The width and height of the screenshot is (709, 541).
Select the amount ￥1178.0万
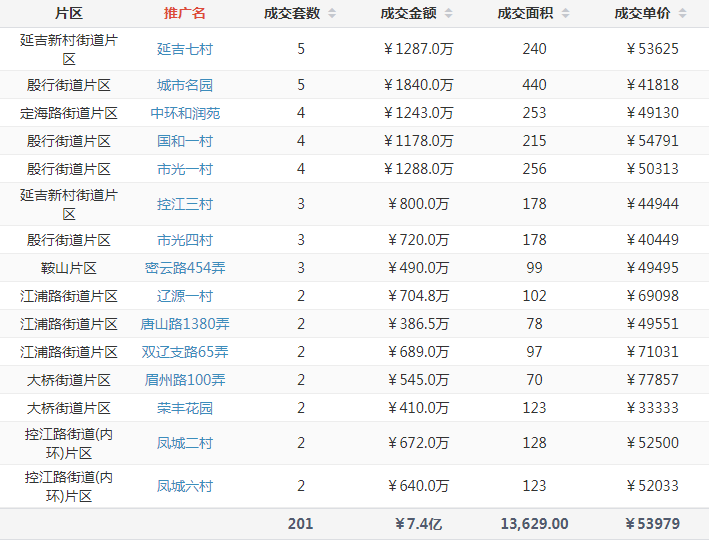click(418, 141)
